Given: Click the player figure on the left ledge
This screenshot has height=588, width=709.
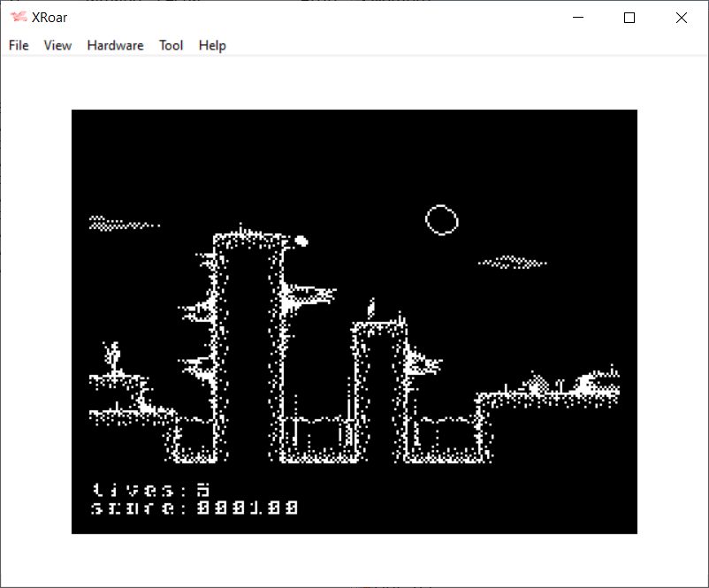Looking at the screenshot, I should coord(112,355).
